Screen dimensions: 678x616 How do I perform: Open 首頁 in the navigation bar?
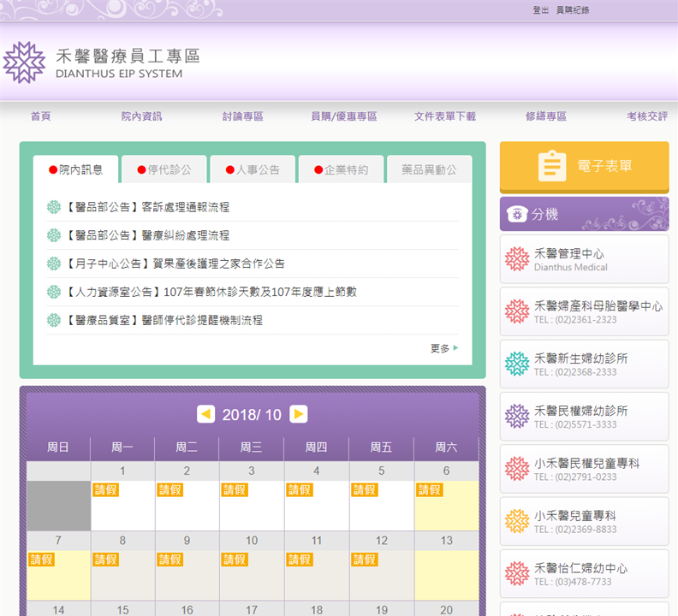40,116
